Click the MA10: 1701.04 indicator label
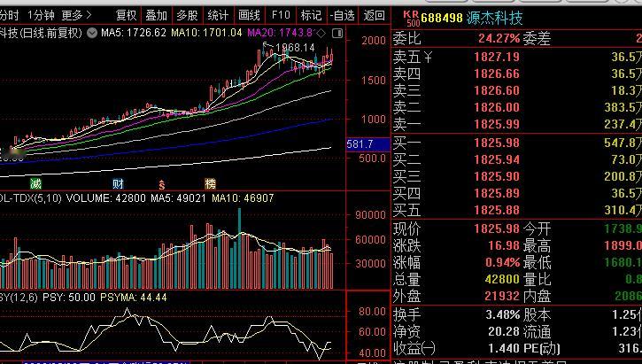642x364 pixels. click(x=206, y=33)
